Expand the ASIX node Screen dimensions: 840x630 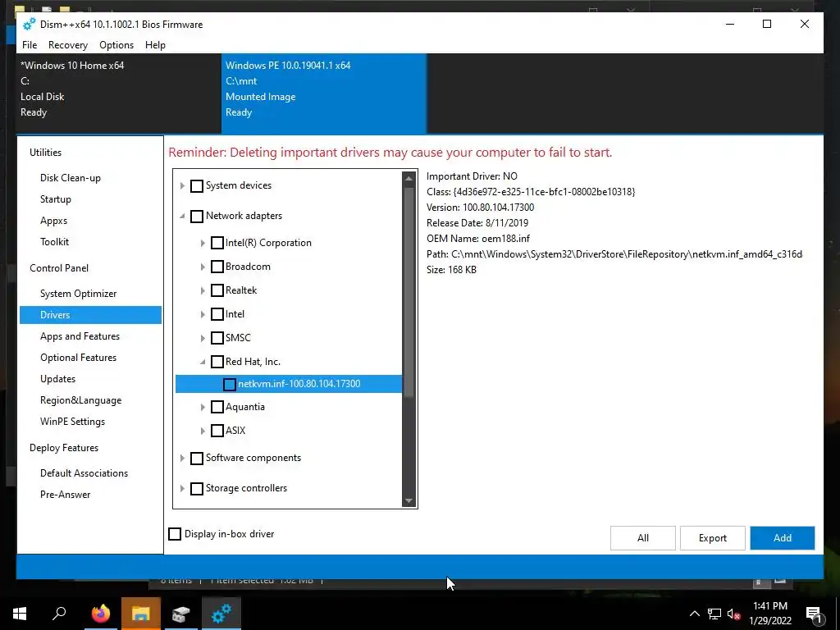[203, 431]
